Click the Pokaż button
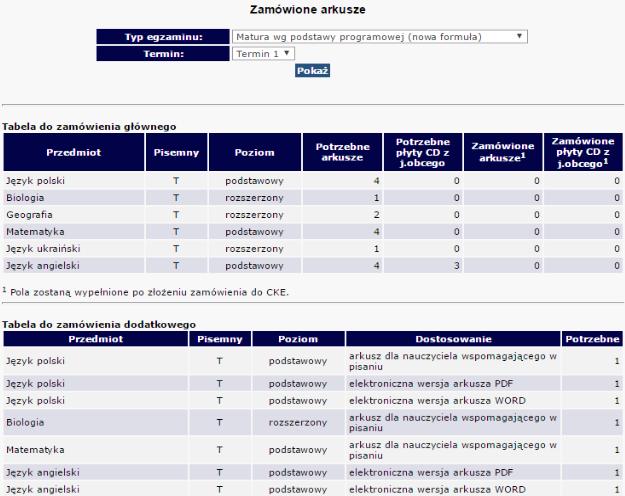The height and width of the screenshot is (496, 625). (x=312, y=71)
